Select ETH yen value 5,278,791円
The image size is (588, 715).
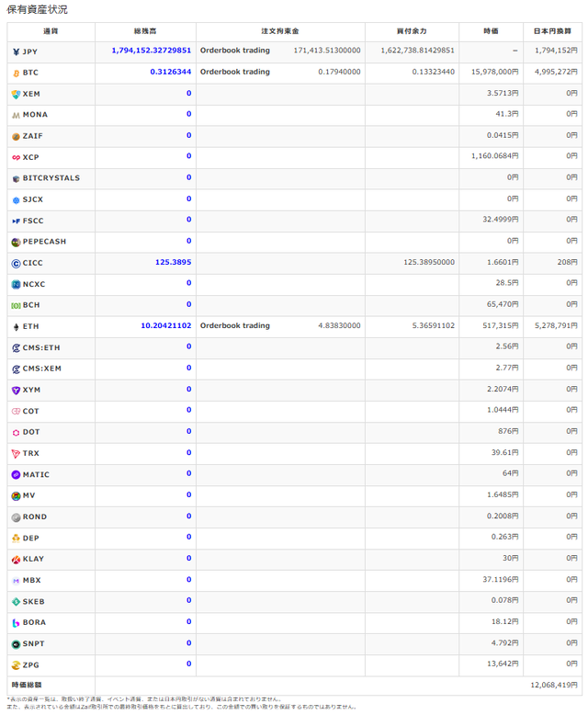[556, 325]
